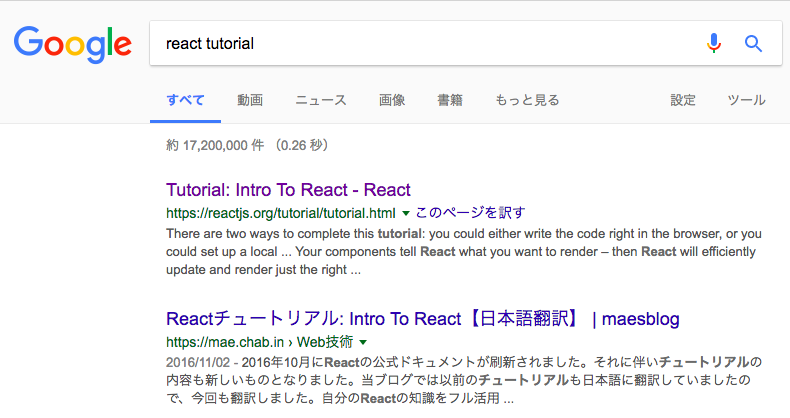Go to the 画像 results tab

coord(392,100)
